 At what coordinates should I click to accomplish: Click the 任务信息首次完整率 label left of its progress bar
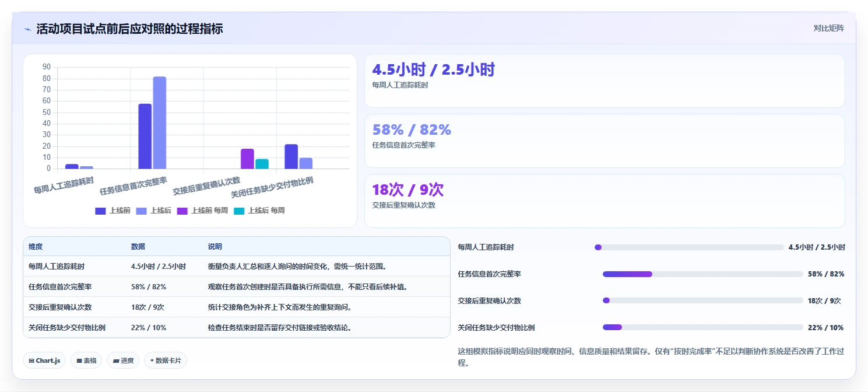coord(490,274)
